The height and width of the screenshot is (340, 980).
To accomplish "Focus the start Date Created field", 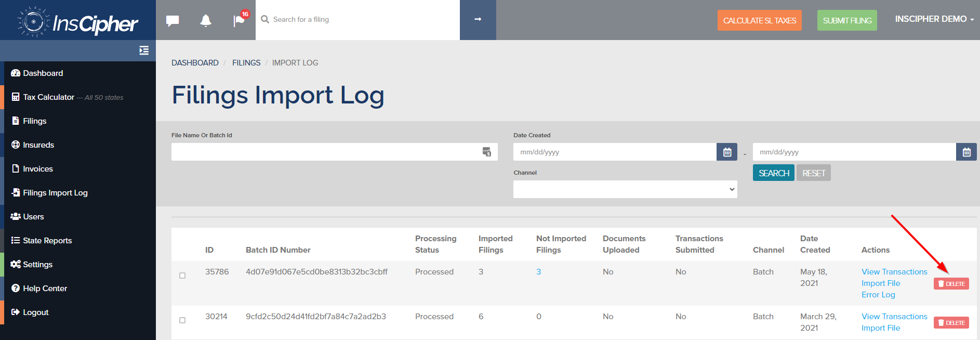I will 615,152.
